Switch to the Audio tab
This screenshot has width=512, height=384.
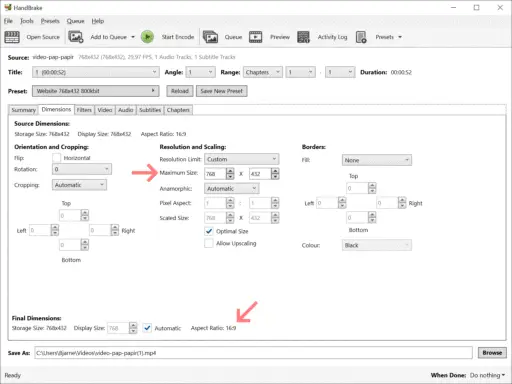click(x=126, y=110)
